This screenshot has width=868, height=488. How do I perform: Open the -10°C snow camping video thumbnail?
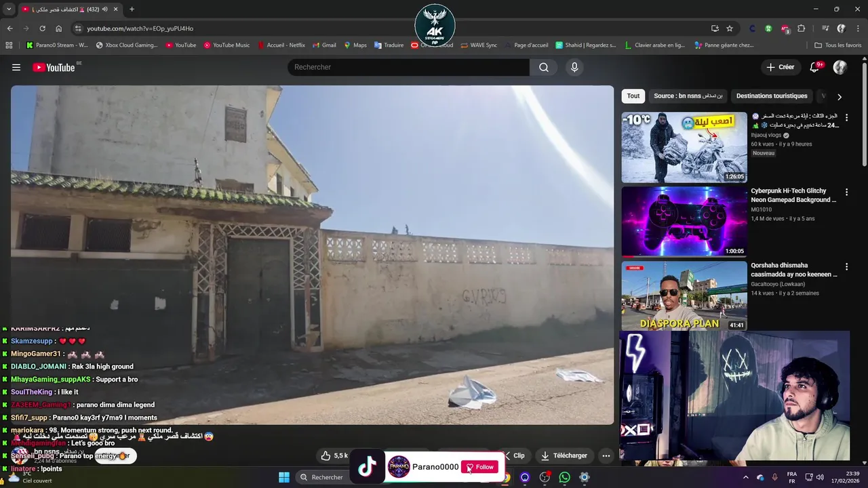684,147
